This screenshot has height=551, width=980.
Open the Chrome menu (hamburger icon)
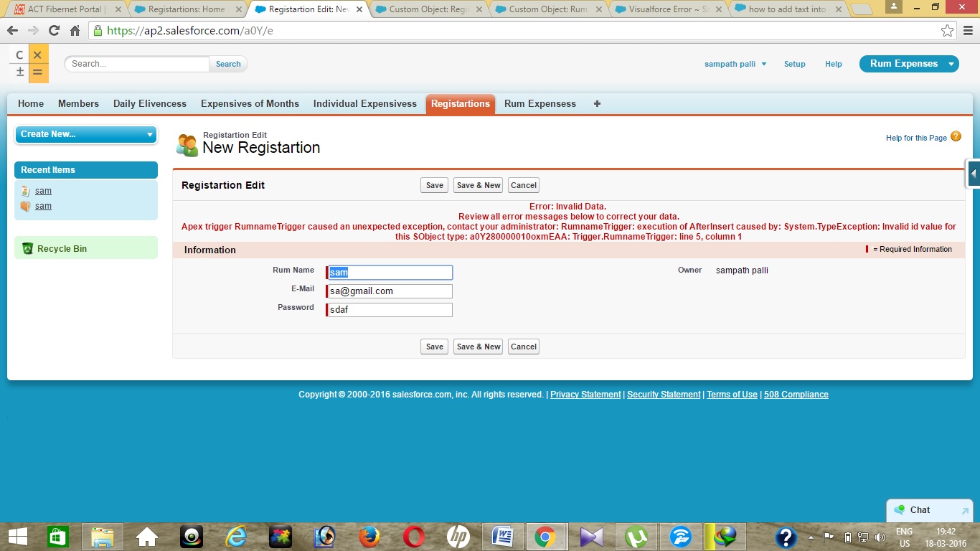coord(967,31)
